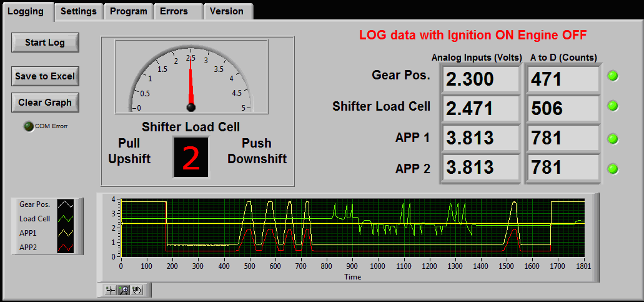Image resolution: width=644 pixels, height=302 pixels.
Task: Switch to the Settings tab
Action: pyautogui.click(x=79, y=11)
